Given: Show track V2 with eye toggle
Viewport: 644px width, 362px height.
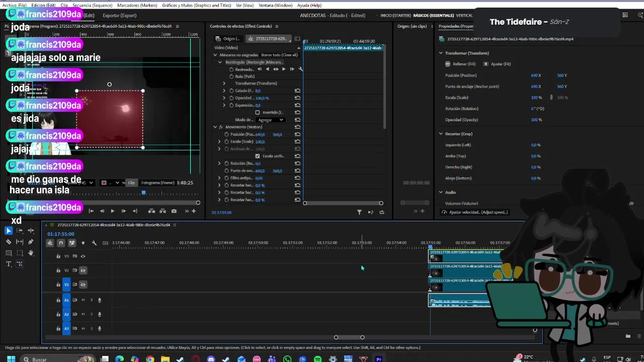Looking at the screenshot, I should point(83,270).
